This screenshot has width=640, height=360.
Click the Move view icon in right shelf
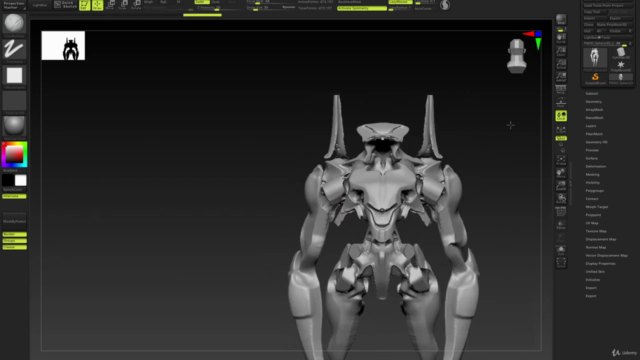coord(561,173)
